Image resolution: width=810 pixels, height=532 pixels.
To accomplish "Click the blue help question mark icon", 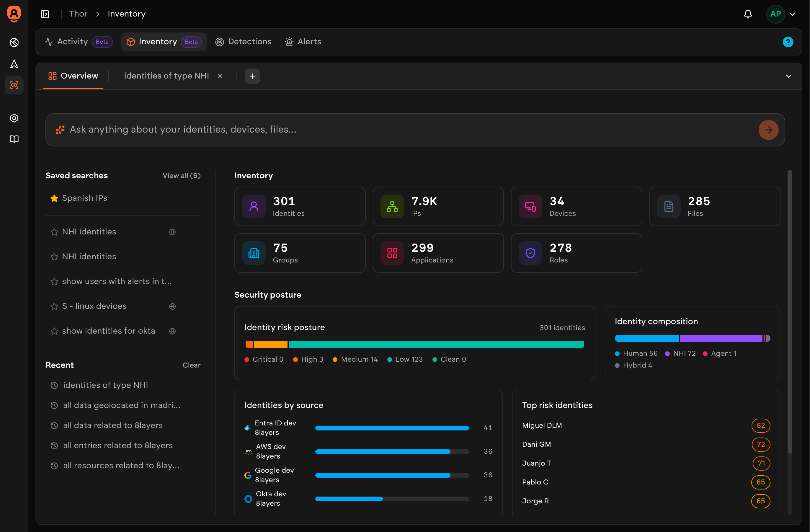I will pyautogui.click(x=788, y=42).
